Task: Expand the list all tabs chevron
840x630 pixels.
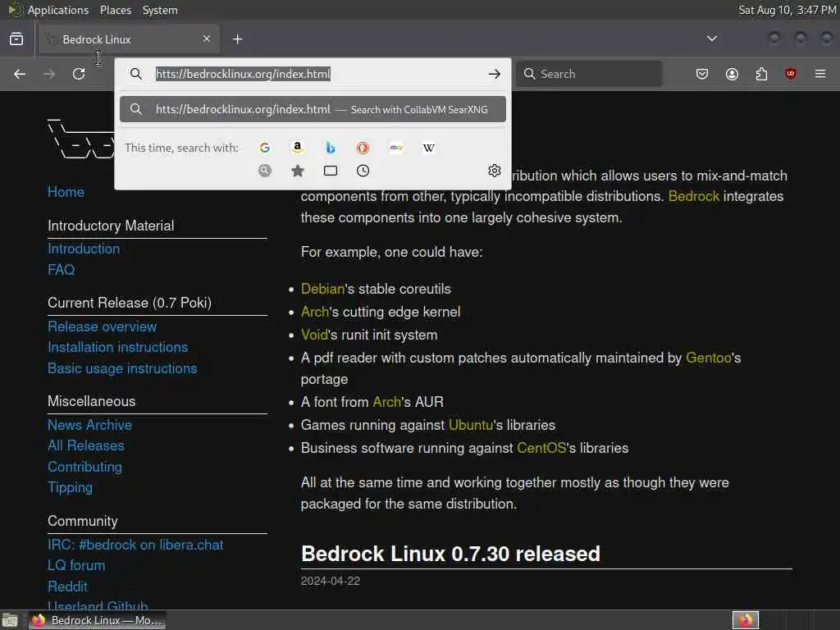Action: point(712,39)
